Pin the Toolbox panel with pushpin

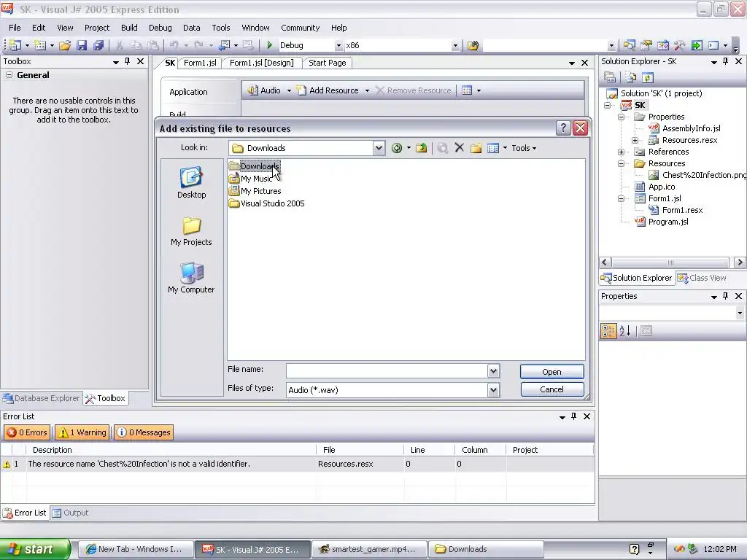coord(127,61)
